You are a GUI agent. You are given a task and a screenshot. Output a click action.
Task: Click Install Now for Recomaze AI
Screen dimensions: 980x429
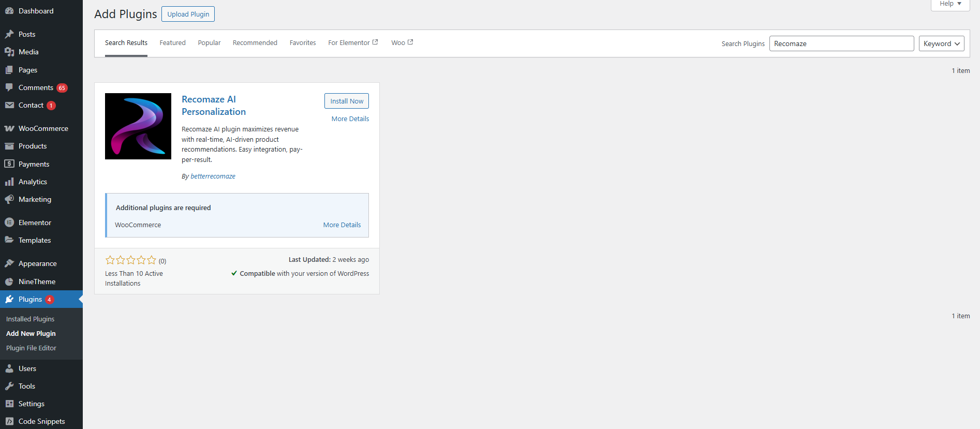(x=347, y=101)
